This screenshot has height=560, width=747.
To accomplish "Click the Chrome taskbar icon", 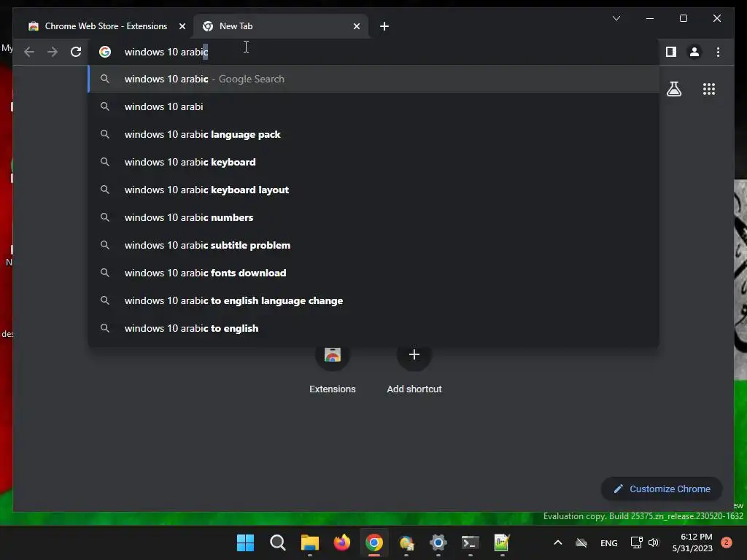I will (x=374, y=542).
